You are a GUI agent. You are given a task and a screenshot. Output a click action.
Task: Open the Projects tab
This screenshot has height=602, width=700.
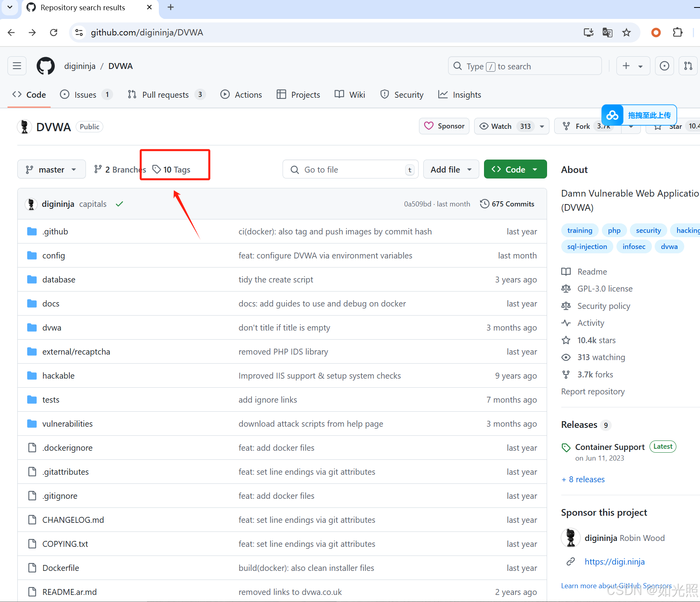click(298, 95)
